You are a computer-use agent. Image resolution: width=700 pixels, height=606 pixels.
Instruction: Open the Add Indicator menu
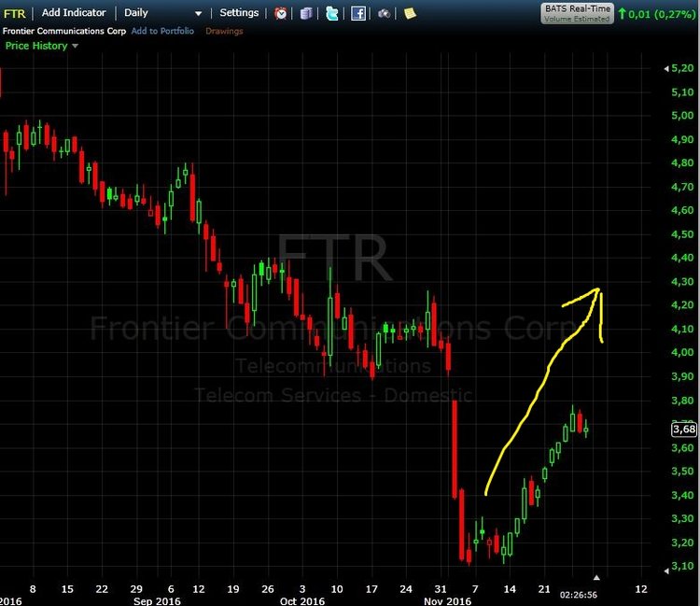click(74, 12)
